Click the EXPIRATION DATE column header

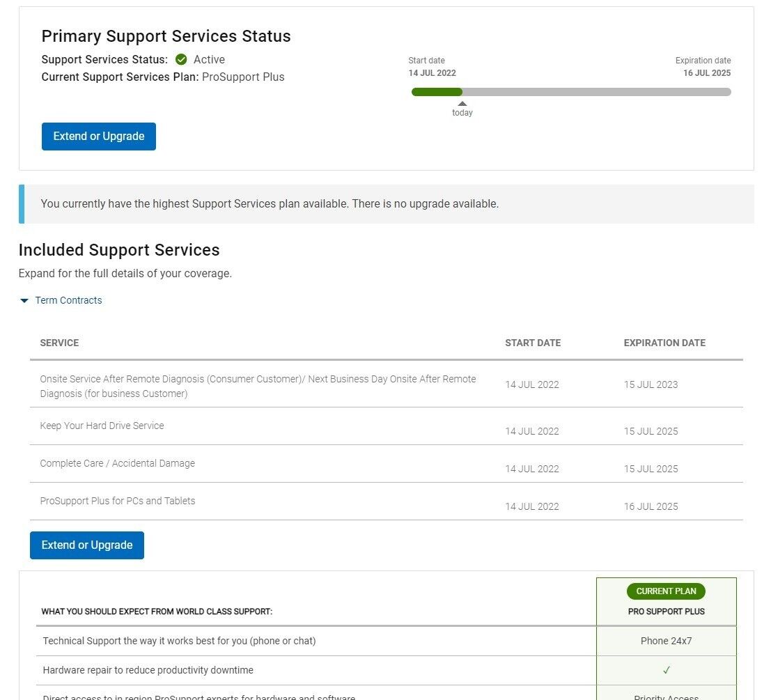click(x=664, y=343)
